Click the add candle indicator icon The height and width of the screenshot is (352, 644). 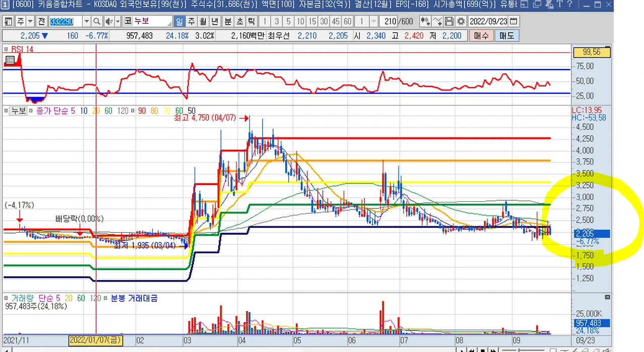(426, 22)
